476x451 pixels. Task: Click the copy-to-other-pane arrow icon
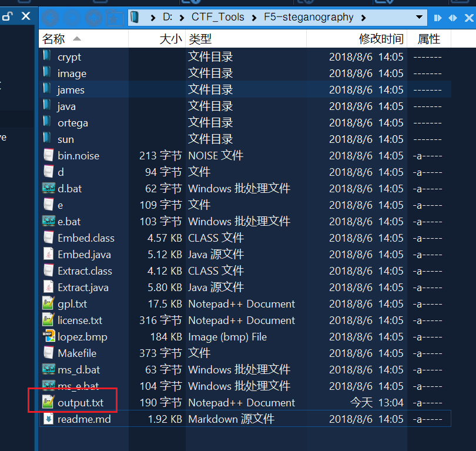tap(437, 18)
